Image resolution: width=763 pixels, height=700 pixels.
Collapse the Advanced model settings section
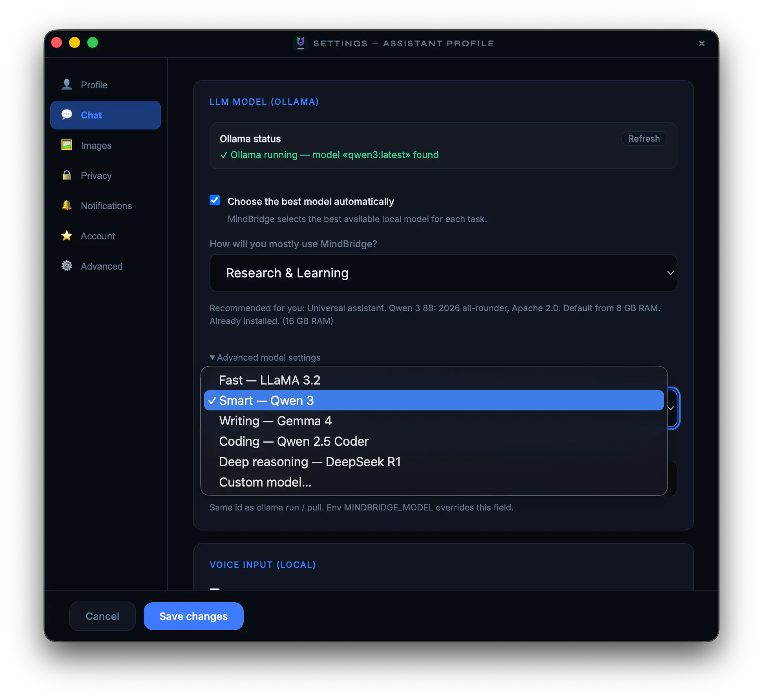265,357
